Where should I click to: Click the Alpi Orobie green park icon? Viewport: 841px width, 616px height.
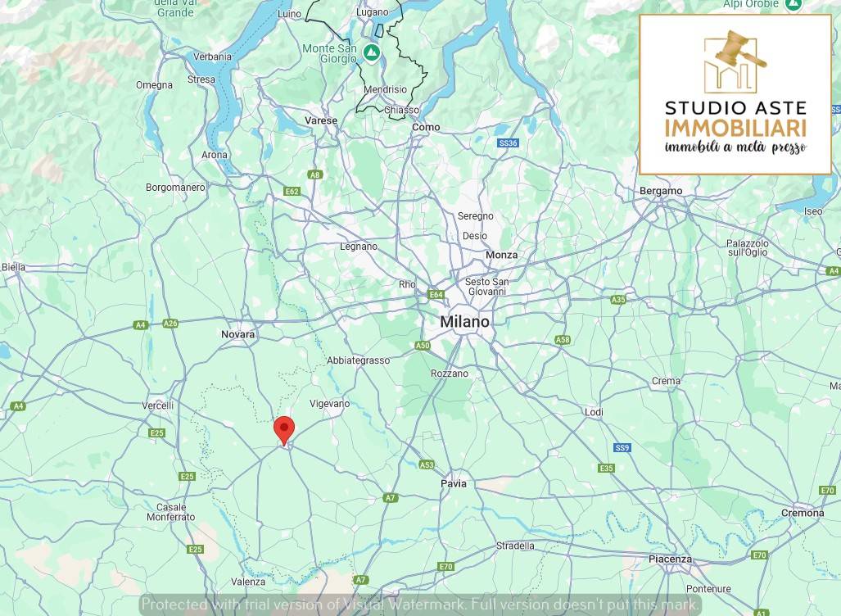793,5
